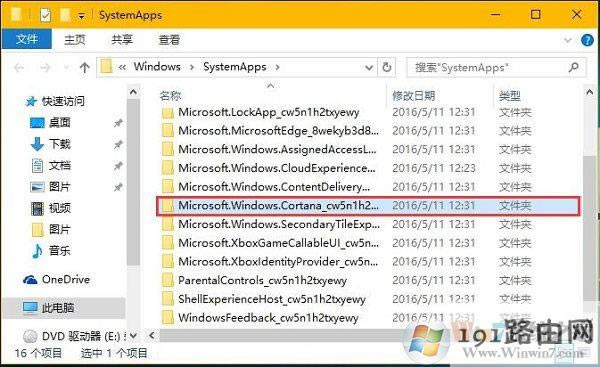The width and height of the screenshot is (600, 367).
Task: Open the 文件 ribbon tab
Action: pos(26,39)
